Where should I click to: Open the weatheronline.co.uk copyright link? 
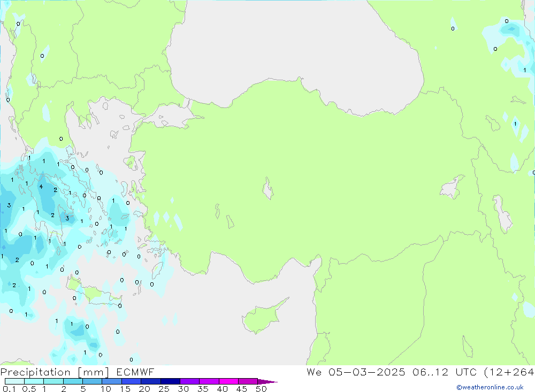point(490,387)
